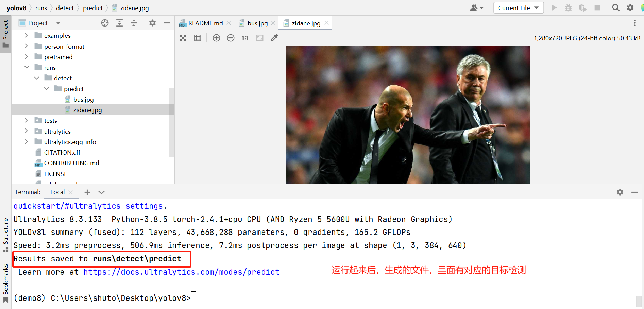Open a new terminal session

(x=87, y=192)
